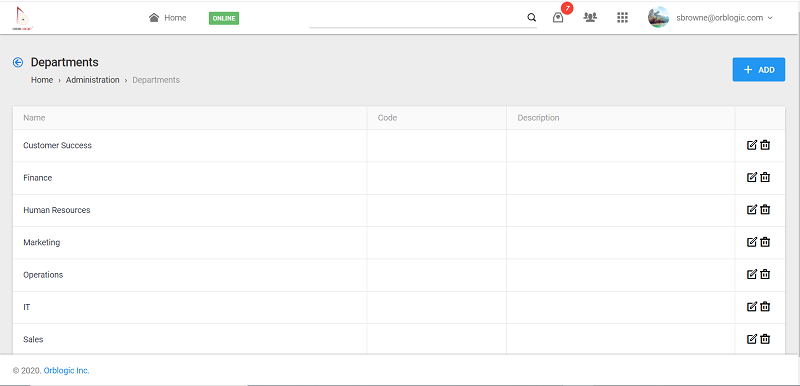Select the Customer Success name cell
This screenshot has height=386, width=800.
coord(190,145)
